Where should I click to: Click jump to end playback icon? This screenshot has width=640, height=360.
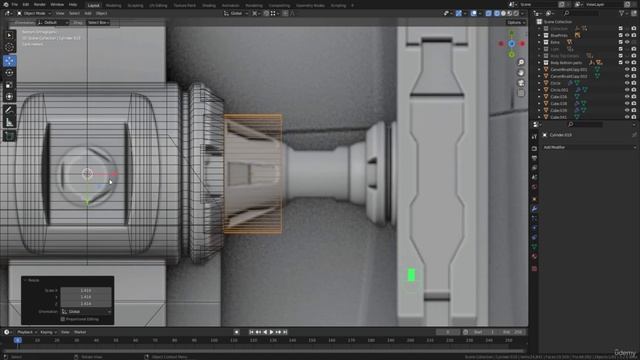(285, 332)
